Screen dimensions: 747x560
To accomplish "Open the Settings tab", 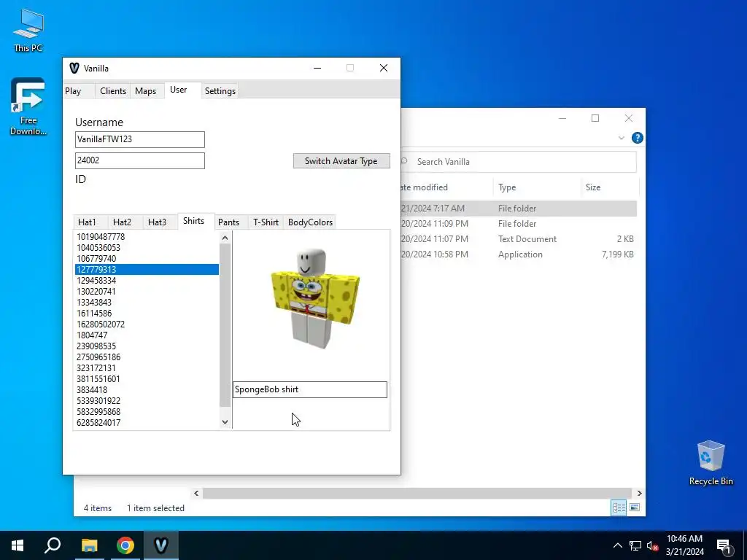I will pyautogui.click(x=220, y=91).
